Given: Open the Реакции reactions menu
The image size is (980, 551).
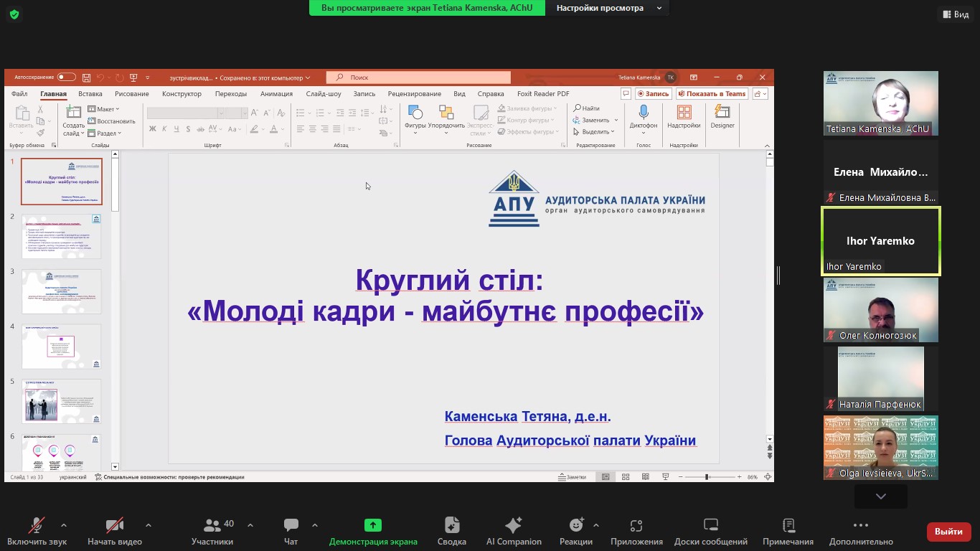Looking at the screenshot, I should (x=576, y=532).
